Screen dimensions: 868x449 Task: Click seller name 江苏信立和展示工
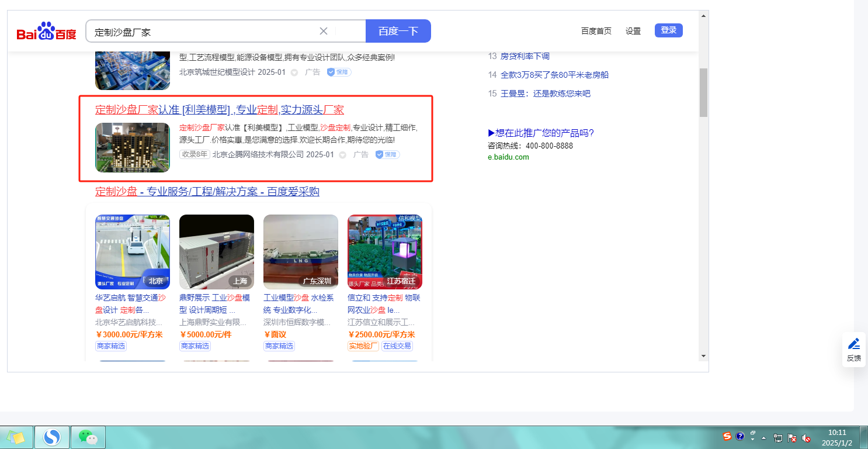click(x=381, y=322)
